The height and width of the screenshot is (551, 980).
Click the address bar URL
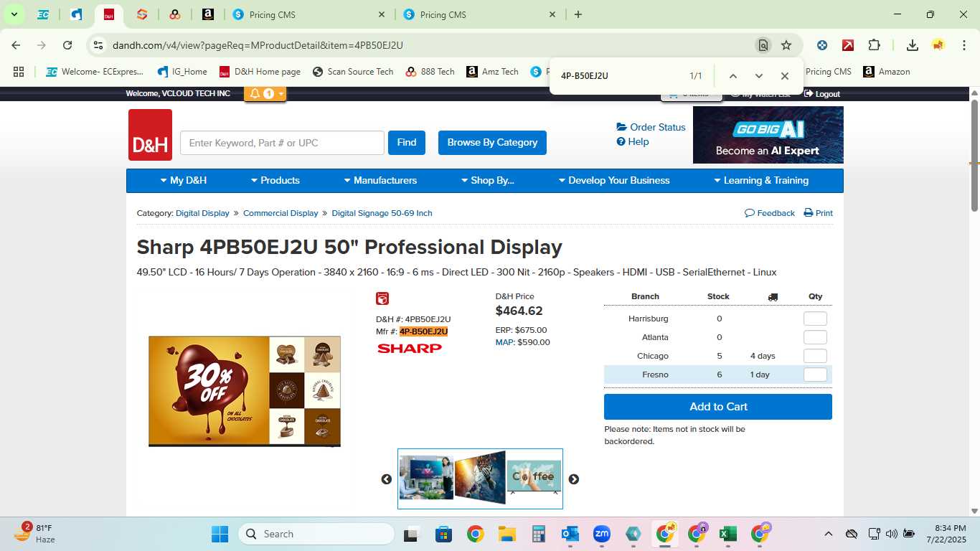pyautogui.click(x=258, y=45)
